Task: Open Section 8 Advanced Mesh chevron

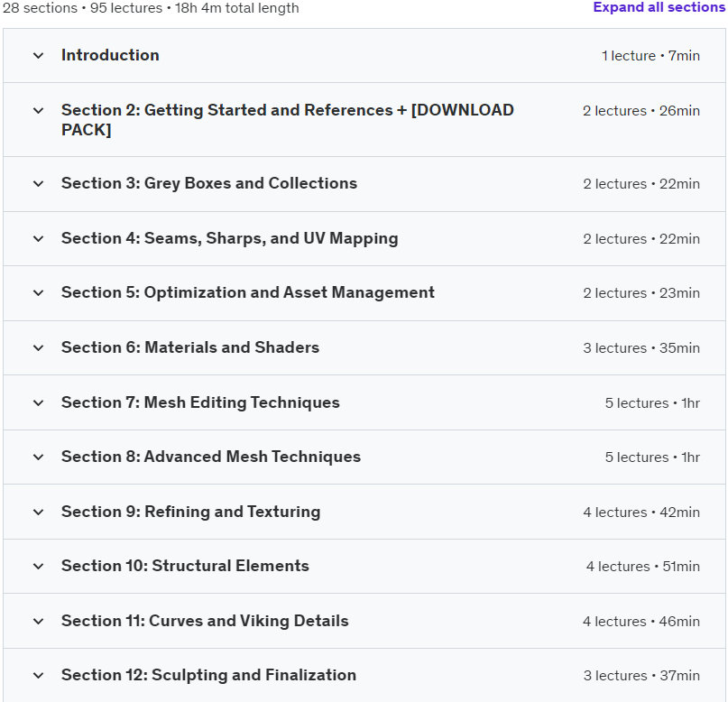Action: [39, 457]
